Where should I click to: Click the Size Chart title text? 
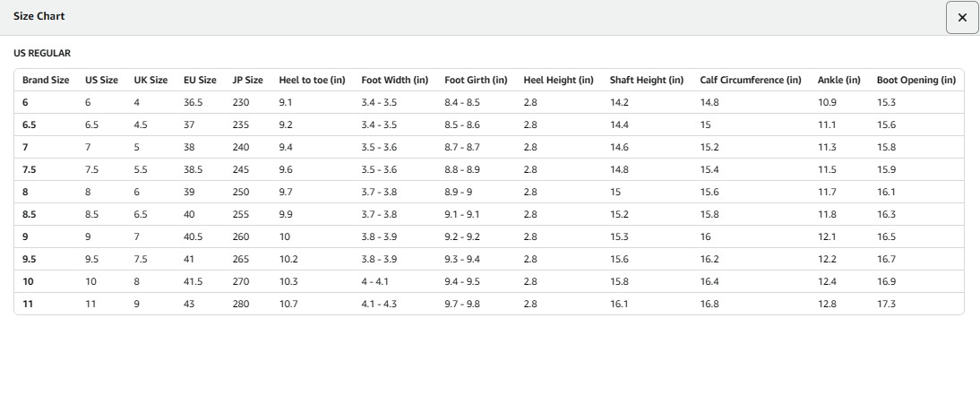point(39,16)
